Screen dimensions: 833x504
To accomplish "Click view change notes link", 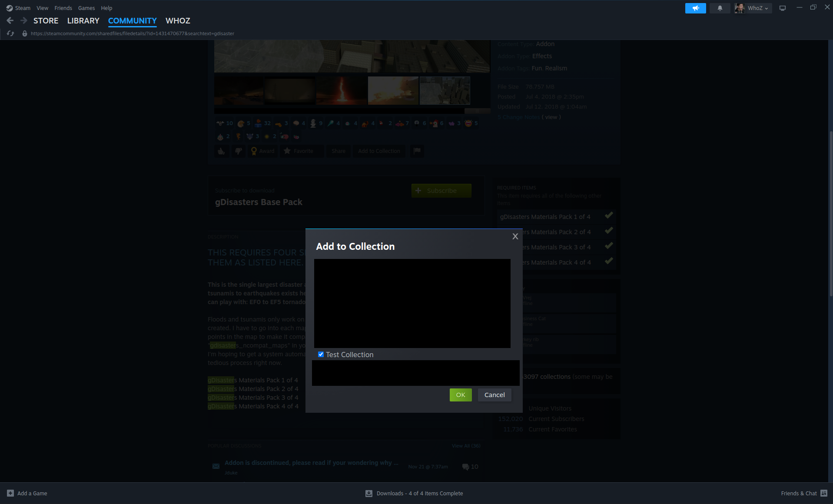I will (x=551, y=117).
